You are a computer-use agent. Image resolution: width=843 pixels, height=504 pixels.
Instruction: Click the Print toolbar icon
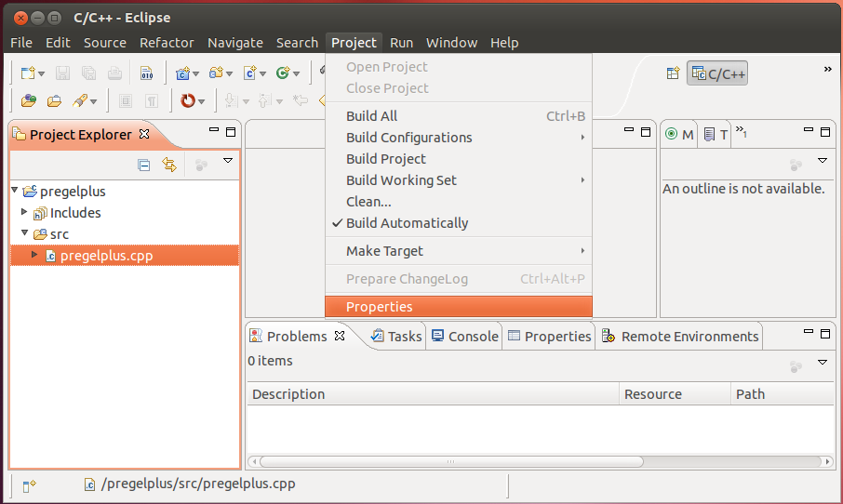[x=114, y=73]
